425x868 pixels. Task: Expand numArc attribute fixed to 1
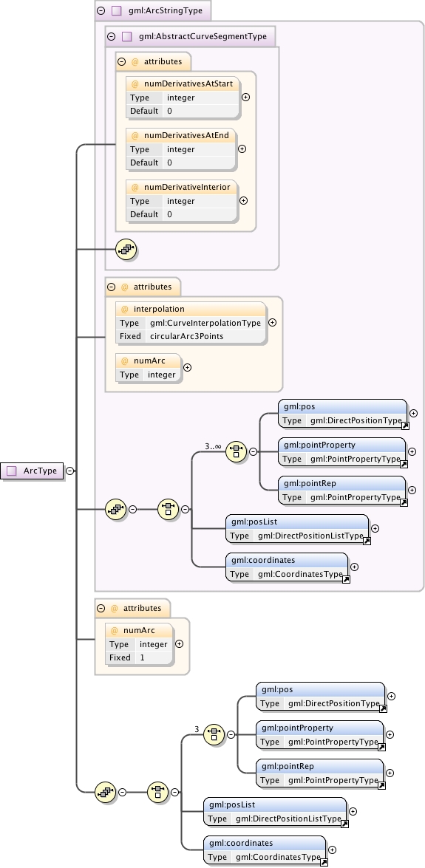tap(179, 644)
